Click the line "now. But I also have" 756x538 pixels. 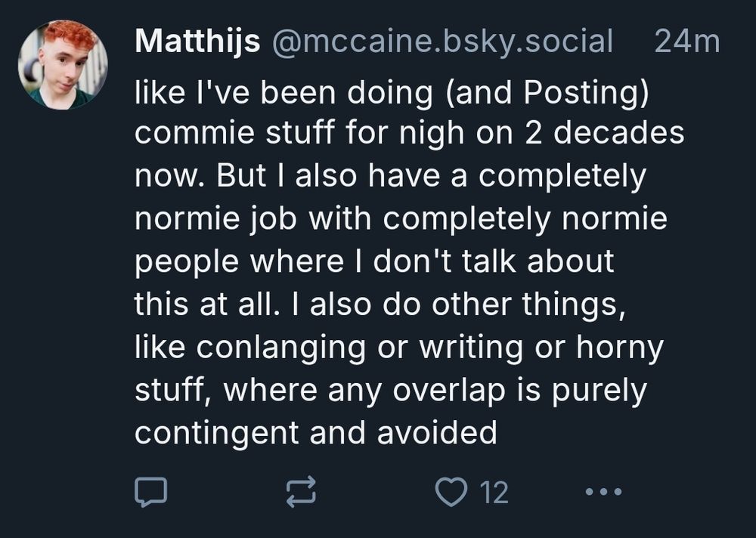tap(390, 176)
